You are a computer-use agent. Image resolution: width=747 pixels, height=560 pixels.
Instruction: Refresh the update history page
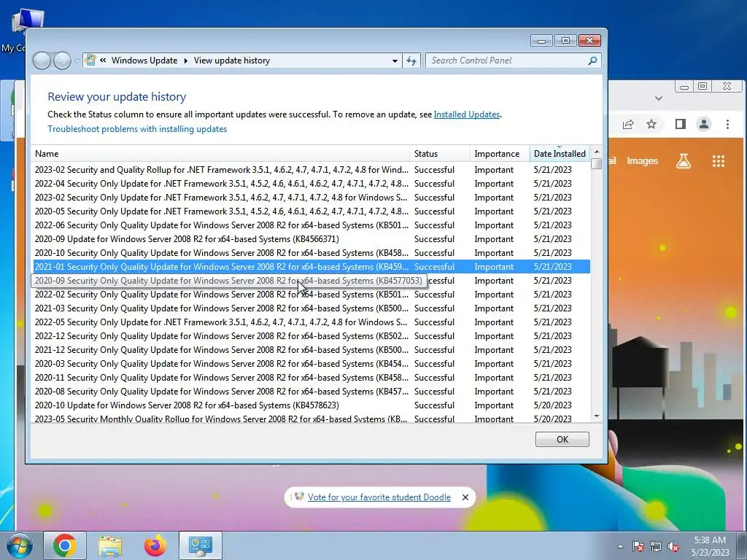click(411, 61)
